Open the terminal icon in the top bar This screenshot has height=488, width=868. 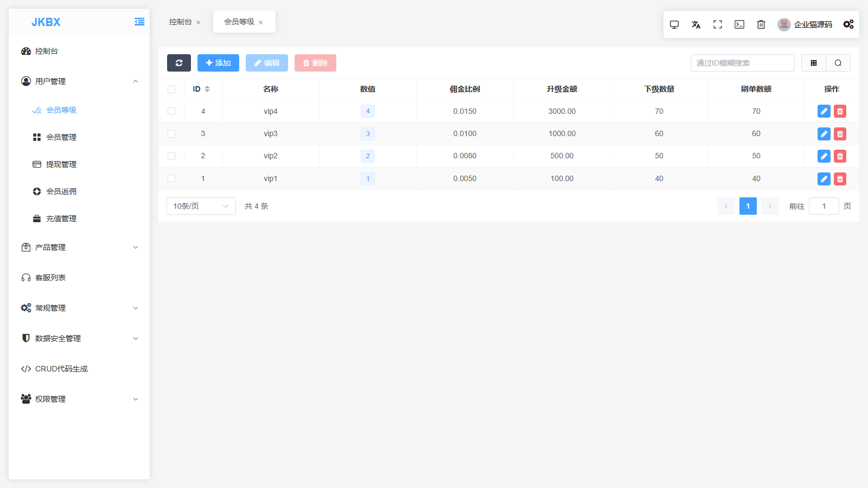pyautogui.click(x=739, y=24)
